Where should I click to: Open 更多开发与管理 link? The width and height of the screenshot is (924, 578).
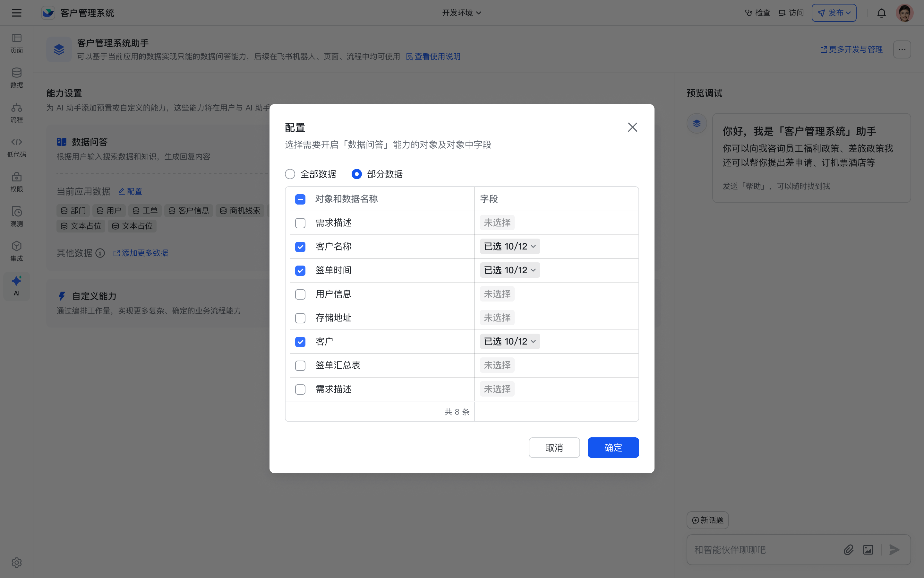point(851,49)
